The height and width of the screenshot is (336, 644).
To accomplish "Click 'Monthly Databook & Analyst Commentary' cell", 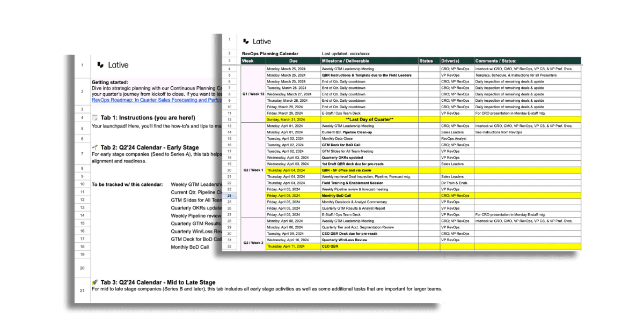I will pos(369,202).
